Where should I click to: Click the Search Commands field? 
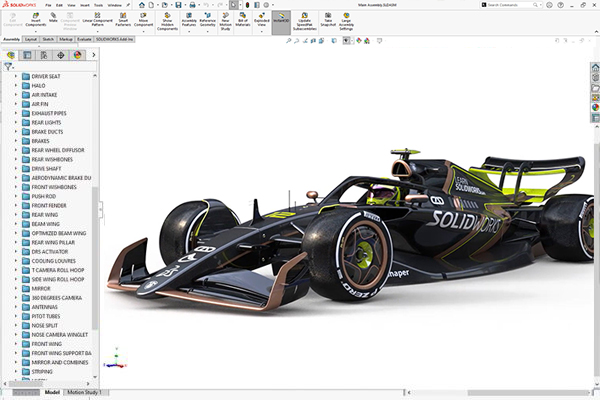[505, 4]
